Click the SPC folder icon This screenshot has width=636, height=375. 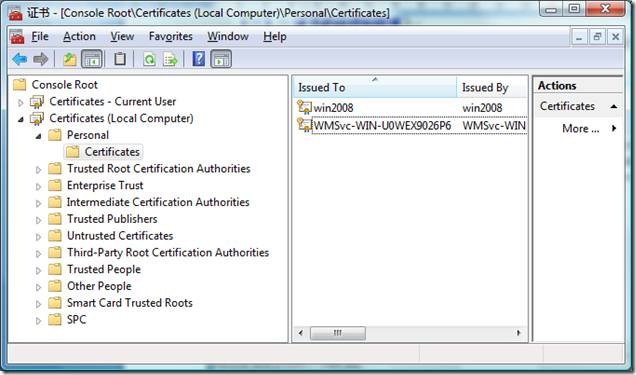pos(55,319)
